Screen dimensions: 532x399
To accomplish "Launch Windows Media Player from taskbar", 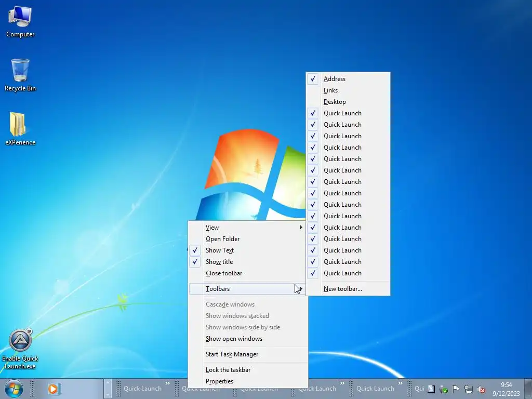I will pyautogui.click(x=53, y=389).
